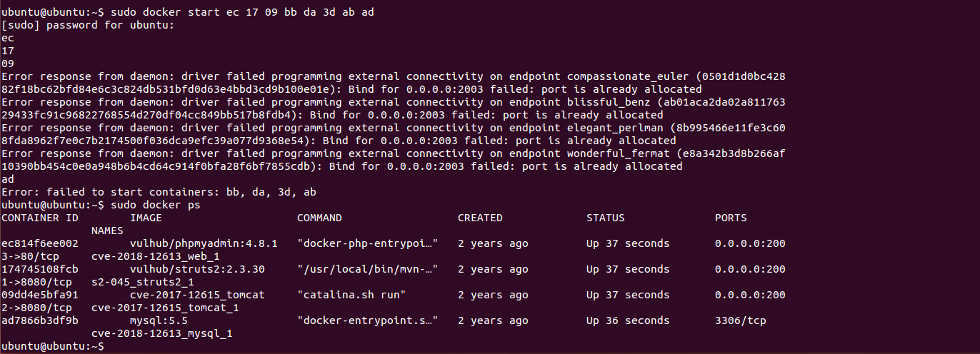Click the container ID ad7866b3df9b
980x354 pixels.
(x=40, y=321)
